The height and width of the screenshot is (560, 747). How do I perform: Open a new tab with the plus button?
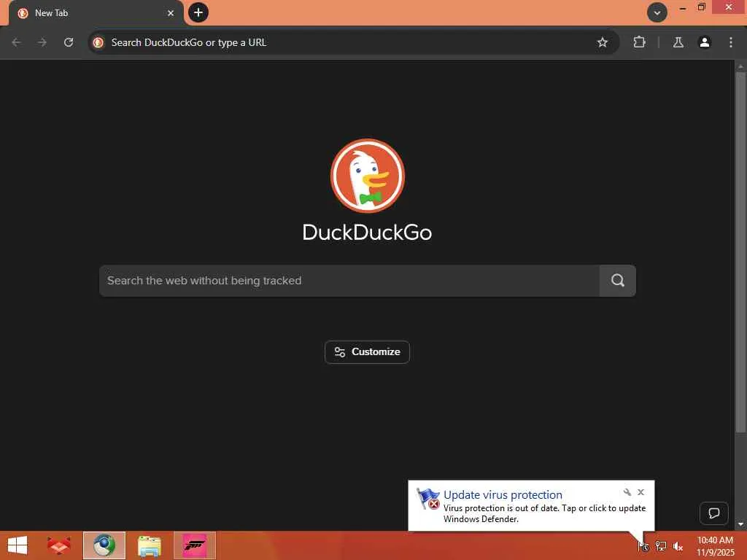click(198, 12)
